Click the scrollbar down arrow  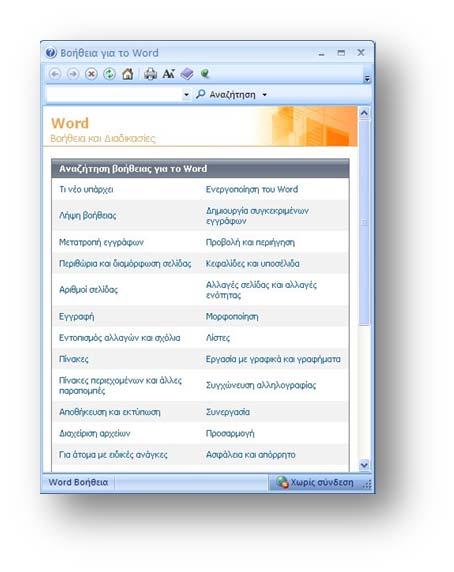pos(364,465)
